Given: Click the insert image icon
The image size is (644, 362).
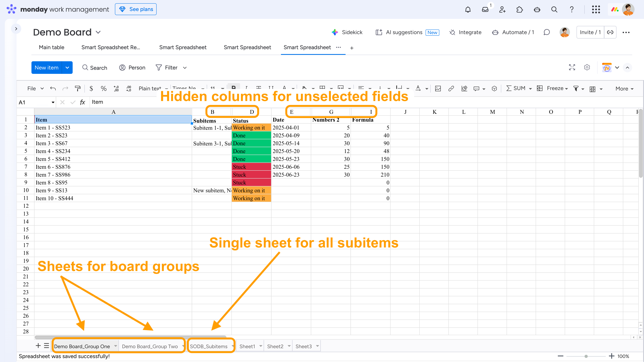Looking at the screenshot, I should coord(438,88).
